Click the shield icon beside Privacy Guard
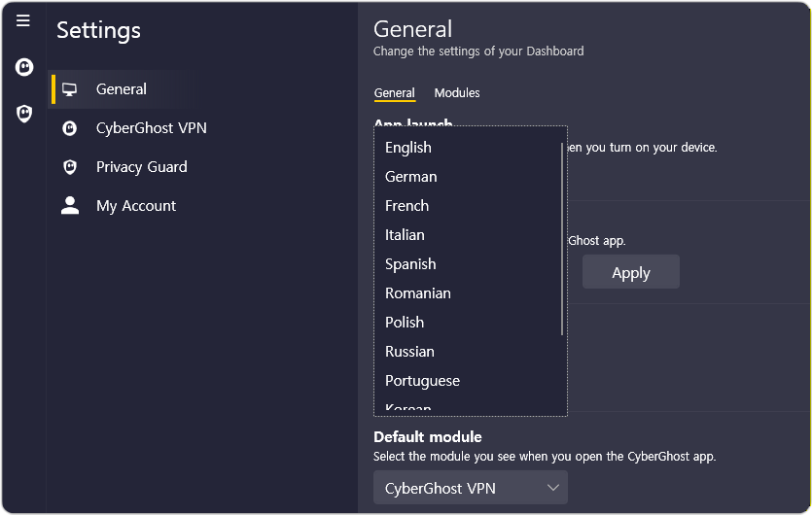The width and height of the screenshot is (812, 515). click(x=69, y=167)
